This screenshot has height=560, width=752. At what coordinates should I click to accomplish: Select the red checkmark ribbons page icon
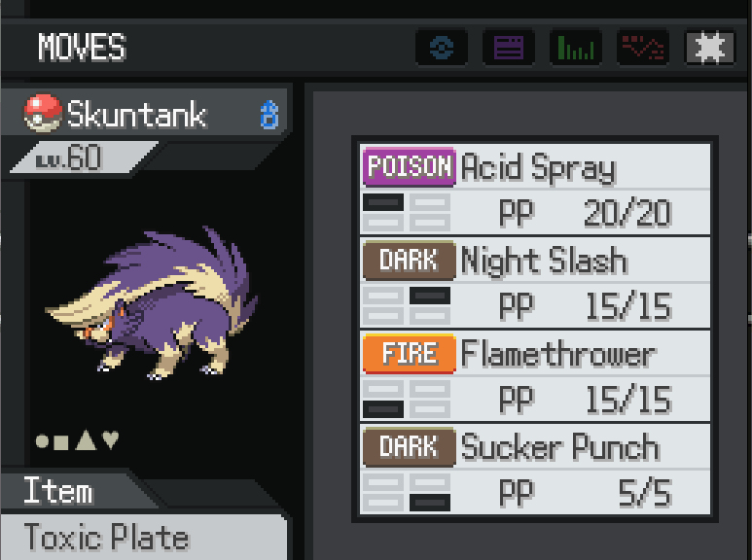[643, 47]
